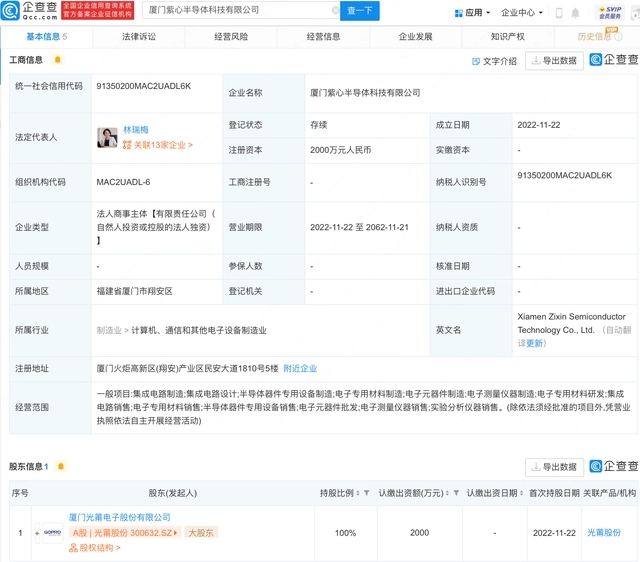The height and width of the screenshot is (562, 640).
Task: Open the 应用 dropdown menu
Action: [472, 13]
